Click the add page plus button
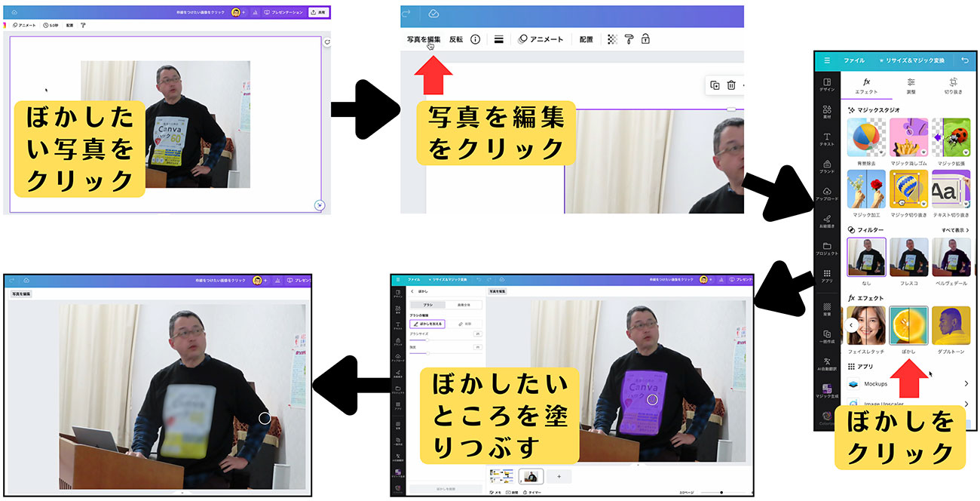The height and width of the screenshot is (501, 980). [559, 476]
